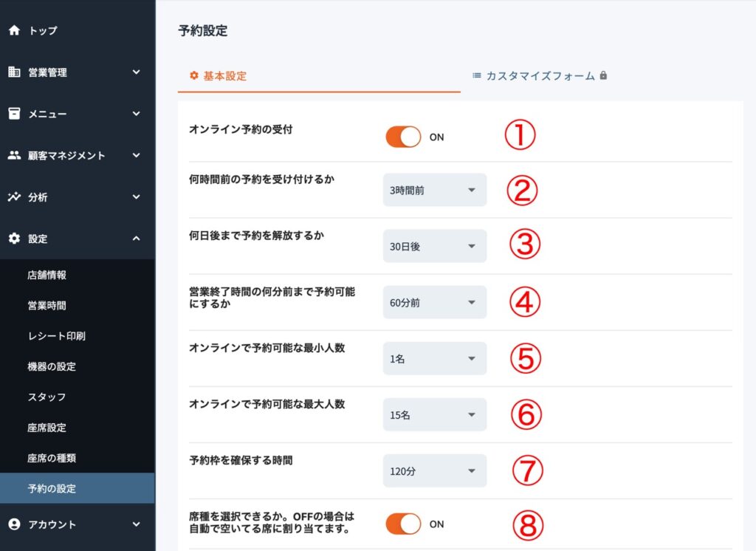The image size is (756, 551).
Task: Click the メニュー archive box icon
Action: click(13, 114)
